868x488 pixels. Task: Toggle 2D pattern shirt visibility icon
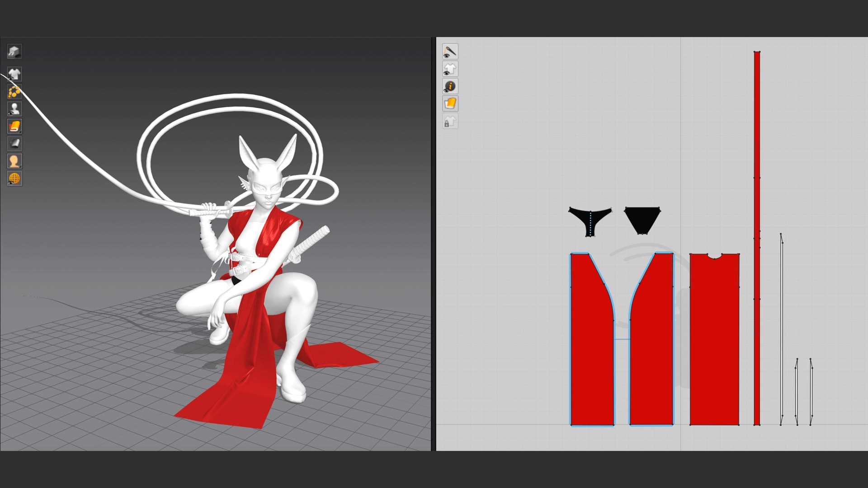tap(450, 69)
